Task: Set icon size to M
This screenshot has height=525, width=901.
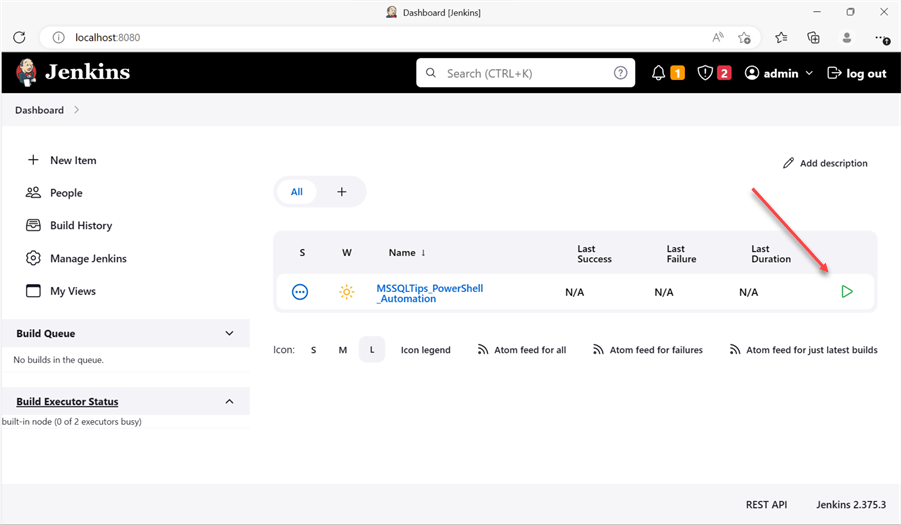Action: point(342,350)
